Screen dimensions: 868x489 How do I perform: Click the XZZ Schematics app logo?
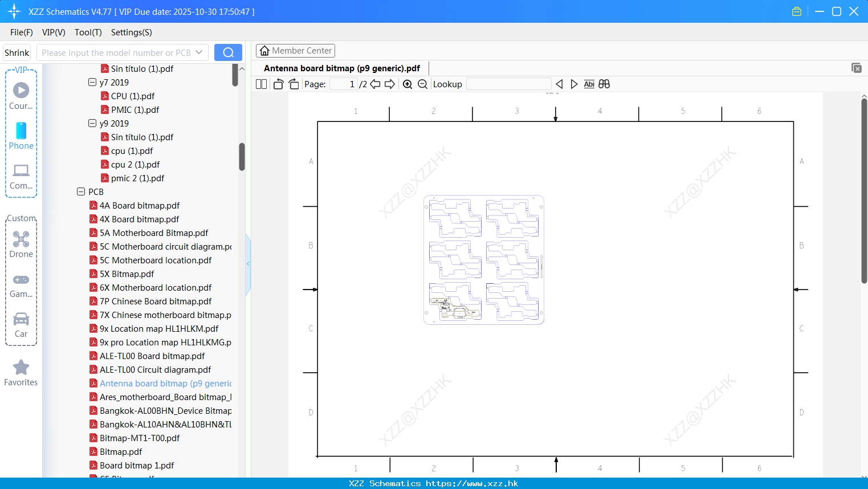pyautogui.click(x=14, y=11)
